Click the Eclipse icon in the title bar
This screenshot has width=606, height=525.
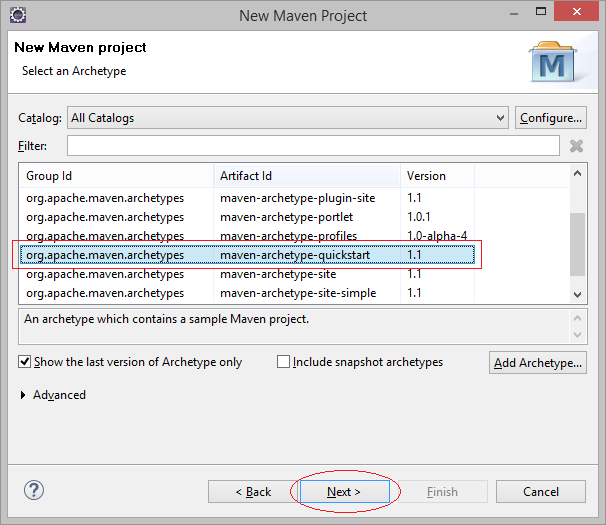[x=18, y=15]
